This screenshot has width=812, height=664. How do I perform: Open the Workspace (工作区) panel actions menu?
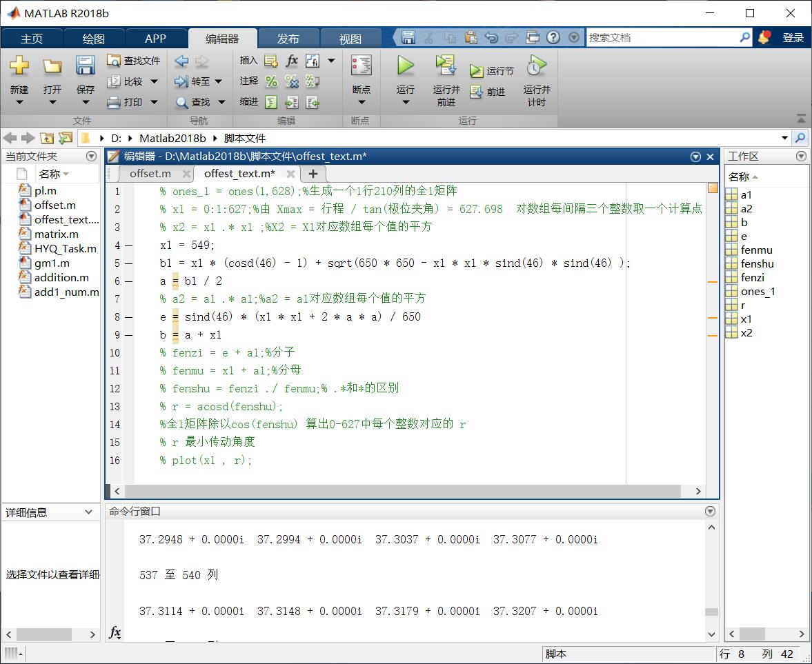click(x=801, y=156)
